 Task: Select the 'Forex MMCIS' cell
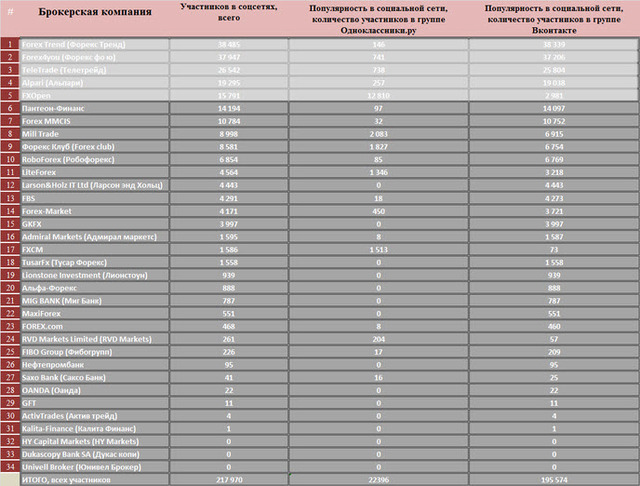tap(95, 121)
